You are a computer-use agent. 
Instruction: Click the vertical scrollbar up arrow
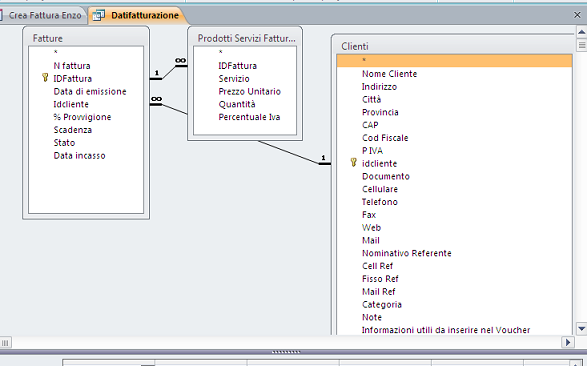(581, 32)
